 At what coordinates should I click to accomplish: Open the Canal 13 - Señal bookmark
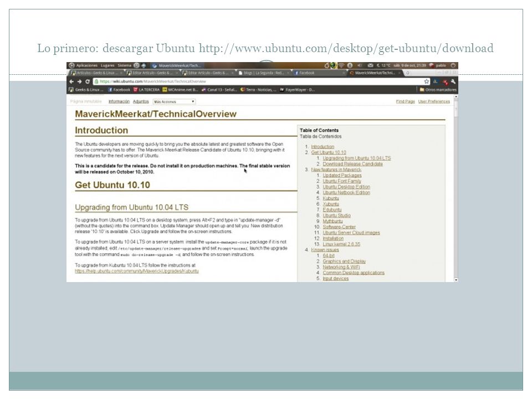tap(219, 90)
